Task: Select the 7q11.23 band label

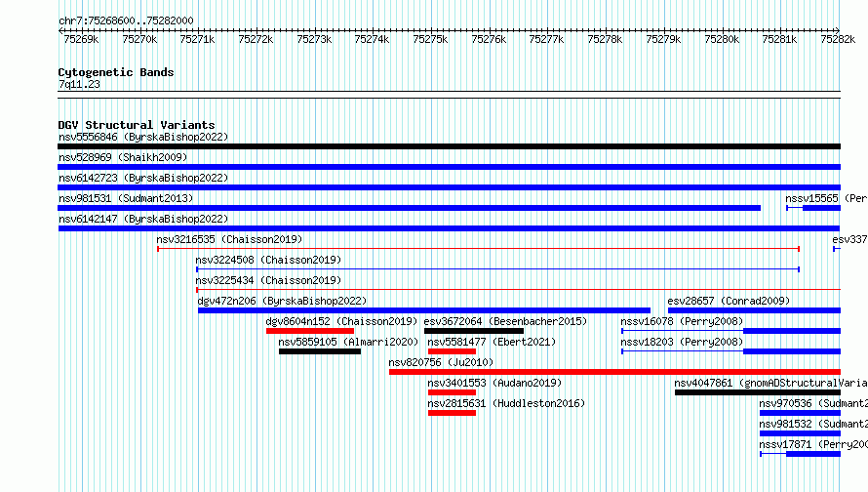Action: [79, 84]
